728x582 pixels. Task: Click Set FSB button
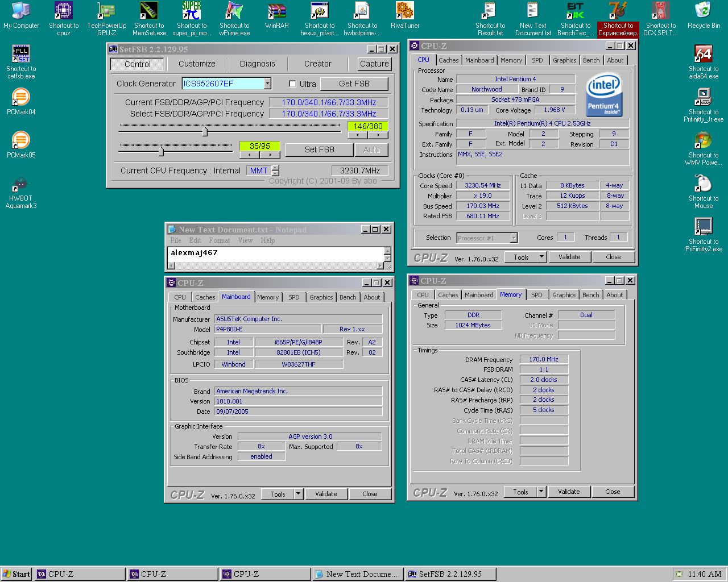point(320,149)
